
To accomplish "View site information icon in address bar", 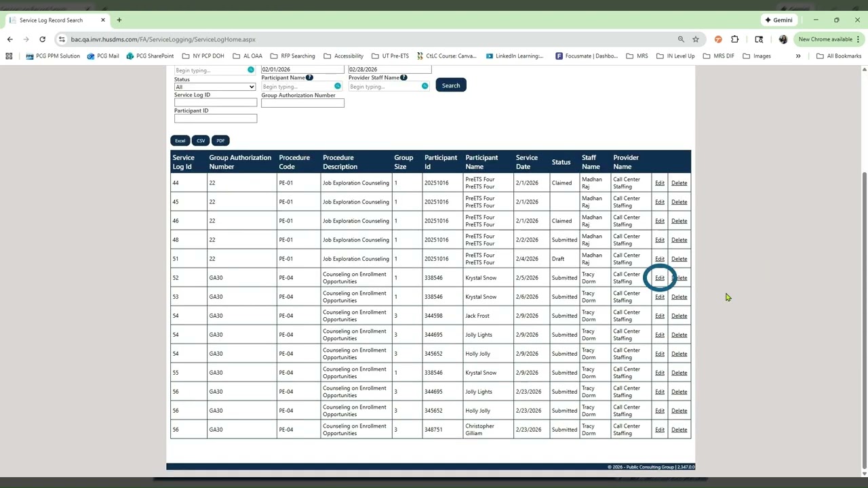I will (x=62, y=39).
